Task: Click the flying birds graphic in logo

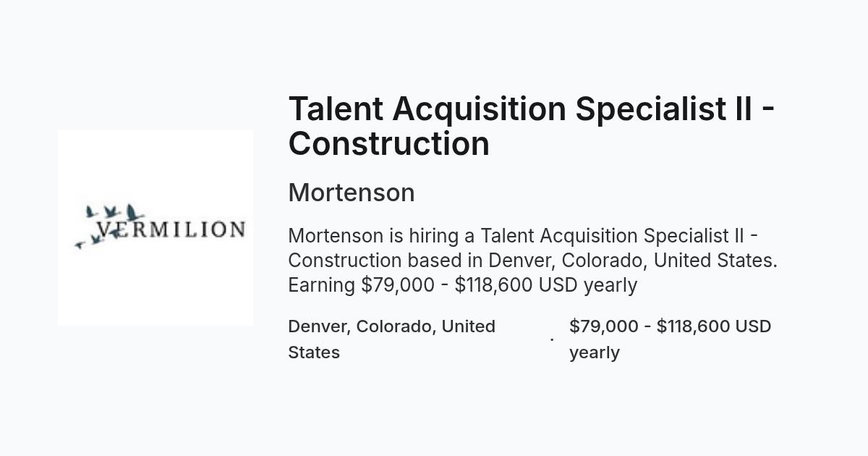Action: tap(109, 225)
